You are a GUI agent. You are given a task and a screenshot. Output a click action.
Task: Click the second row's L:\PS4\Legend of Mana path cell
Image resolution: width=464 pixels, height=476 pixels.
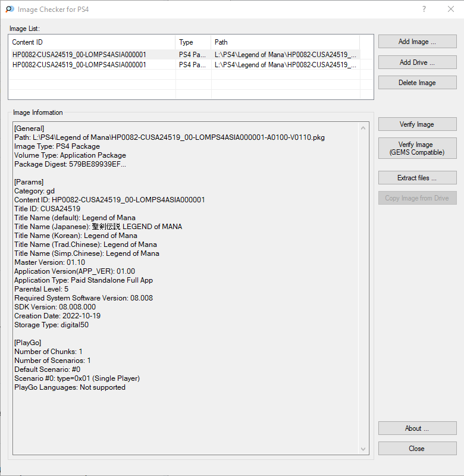pos(286,65)
